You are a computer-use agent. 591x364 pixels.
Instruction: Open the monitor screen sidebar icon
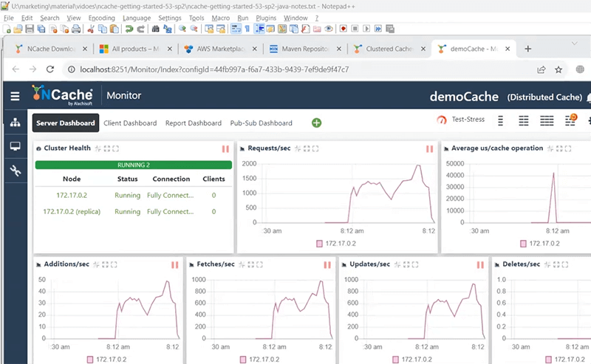(15, 146)
